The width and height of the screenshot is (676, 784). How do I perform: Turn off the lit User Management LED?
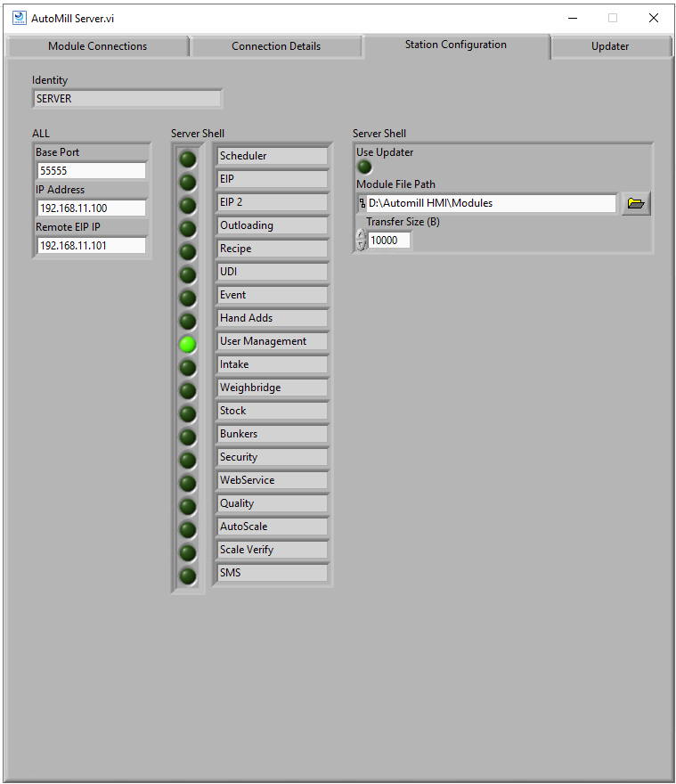(188, 345)
